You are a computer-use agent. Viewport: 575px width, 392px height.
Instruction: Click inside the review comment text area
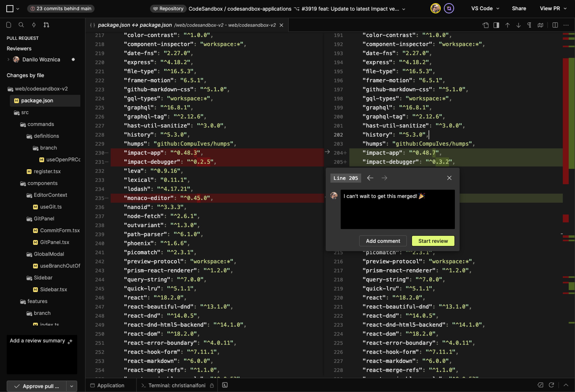coord(398,209)
